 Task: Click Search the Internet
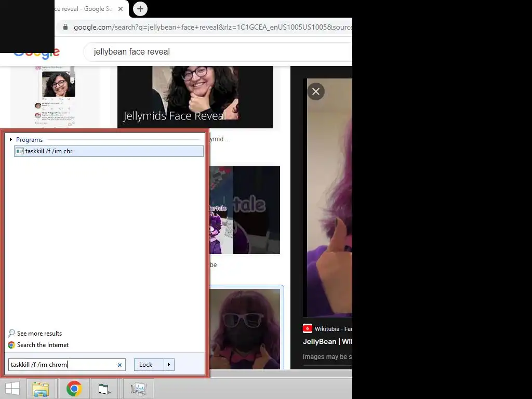click(x=43, y=345)
